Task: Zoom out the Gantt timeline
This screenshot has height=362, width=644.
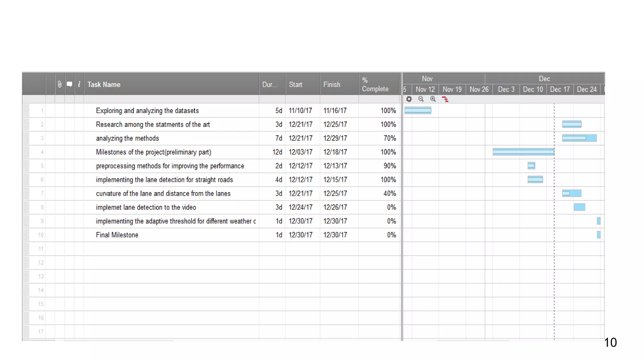Action: (421, 99)
